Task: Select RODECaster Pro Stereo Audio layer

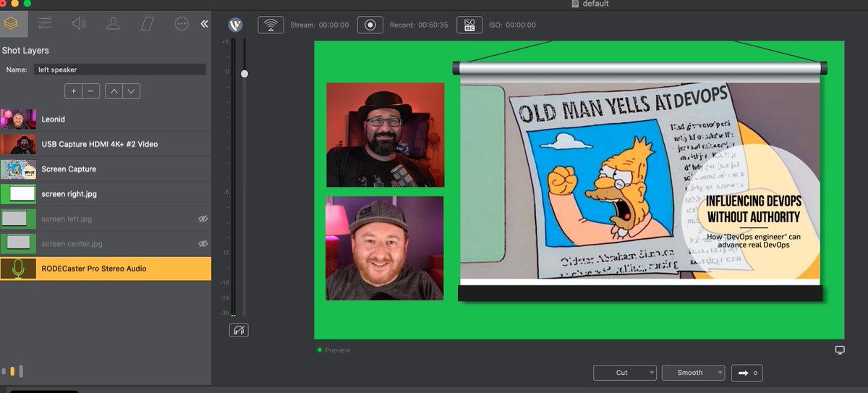Action: coord(106,269)
